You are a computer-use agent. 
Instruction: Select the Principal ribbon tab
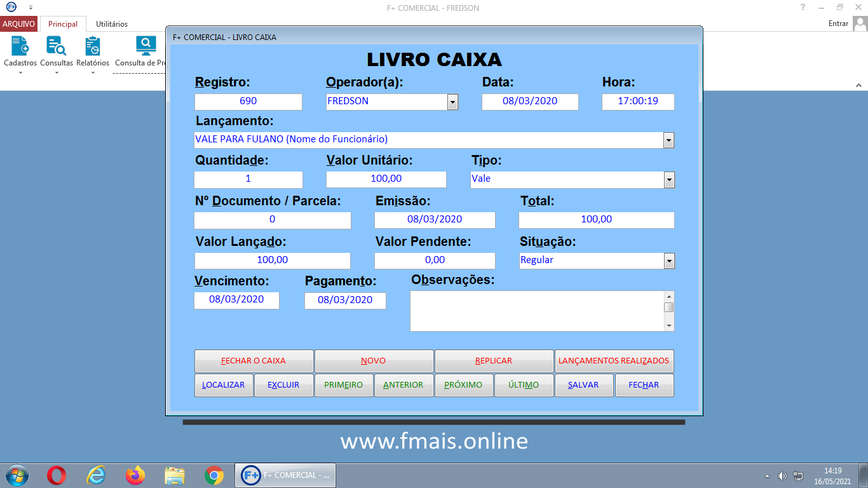[x=64, y=24]
